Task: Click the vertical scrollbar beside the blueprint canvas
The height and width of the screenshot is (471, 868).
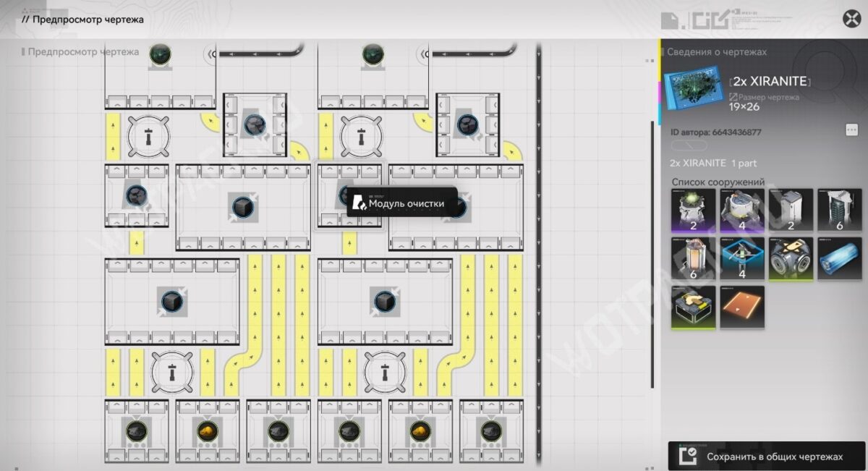Action: (x=652, y=253)
